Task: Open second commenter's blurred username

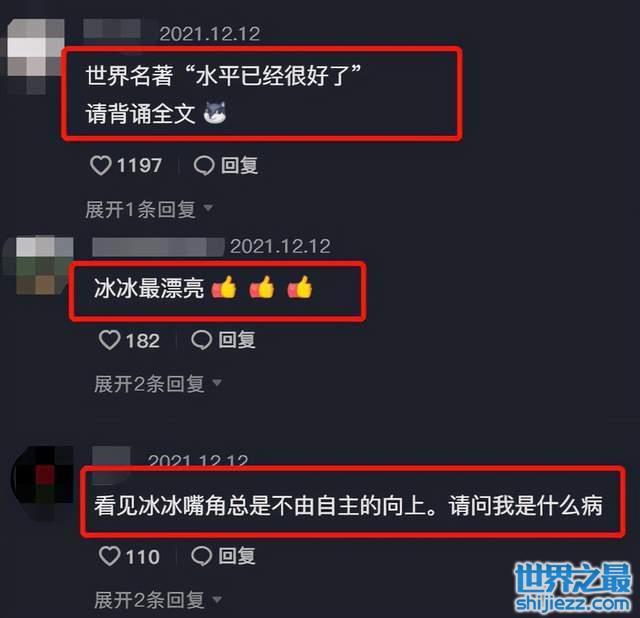Action: pyautogui.click(x=158, y=247)
